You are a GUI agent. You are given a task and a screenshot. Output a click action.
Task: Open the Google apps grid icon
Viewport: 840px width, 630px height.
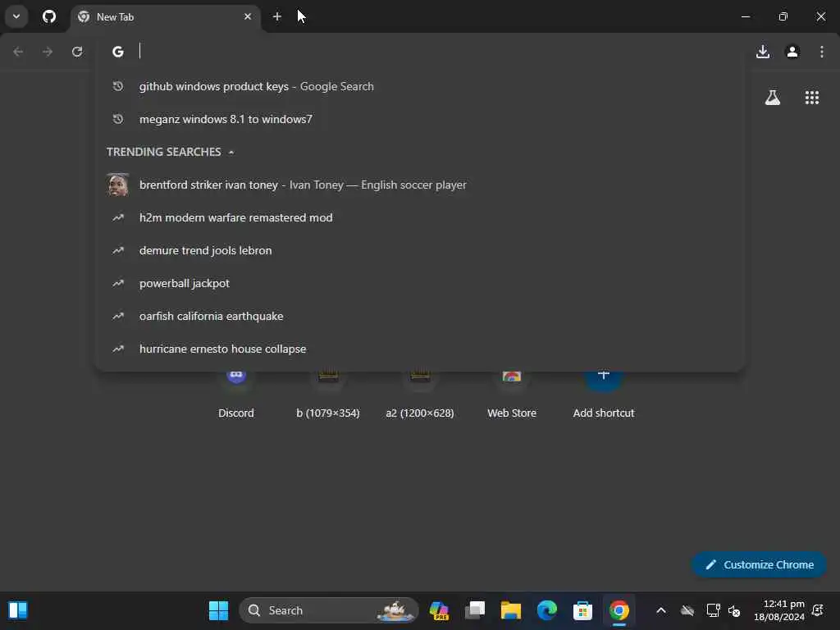tap(812, 98)
